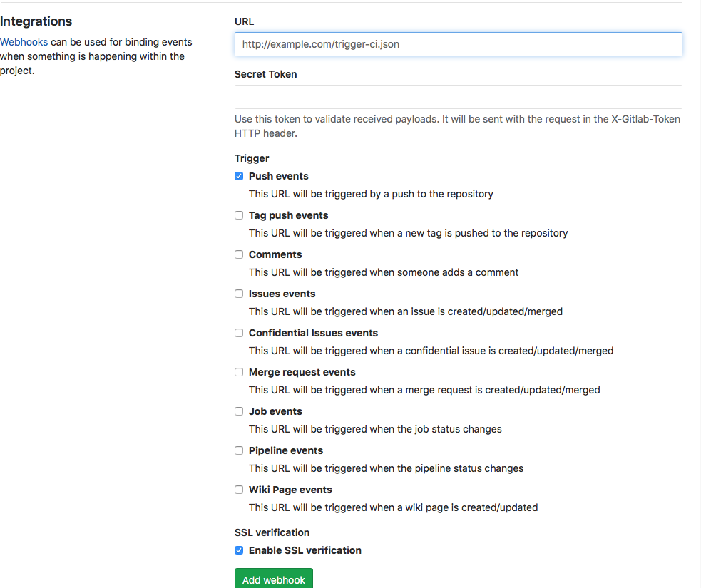Screen dimensions: 701x588
Task: Click the 'Merge request events' label text
Action: pyautogui.click(x=302, y=372)
